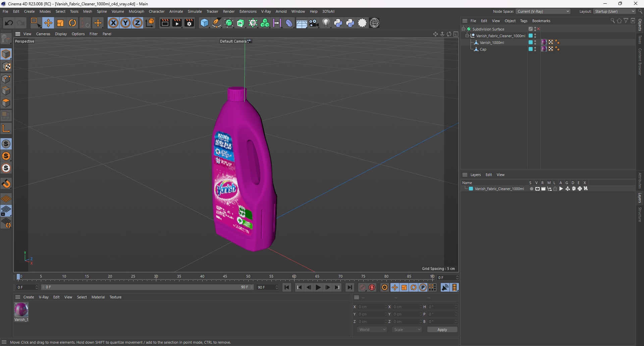
Task: Go to end of animation
Action: click(x=350, y=287)
